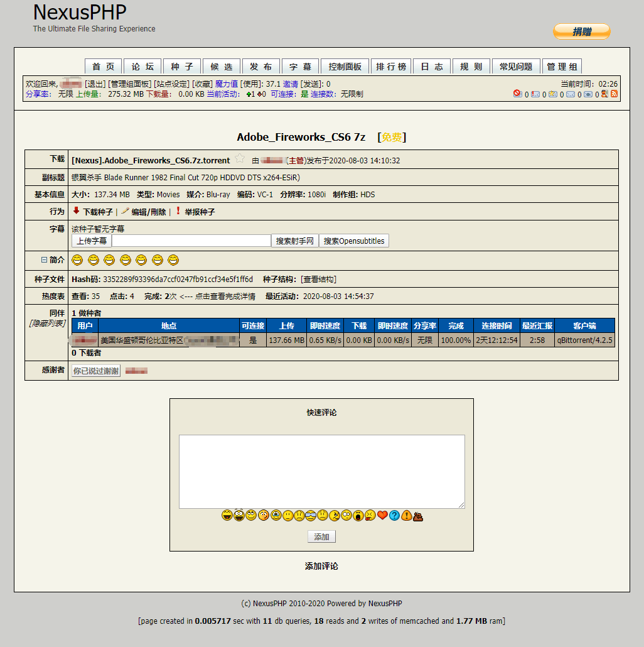The width and height of the screenshot is (644, 647).
Task: Open the 收藏 bookmarks link
Action: (x=202, y=84)
